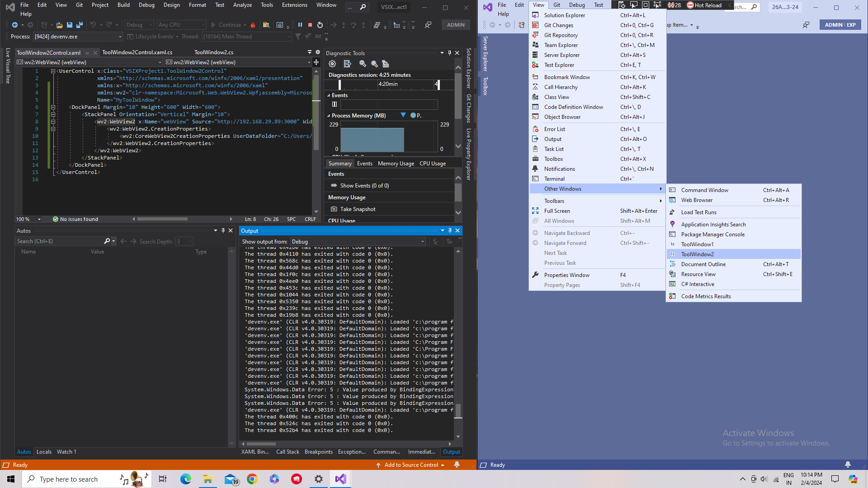Switch to the Memory Usage tab

tap(396, 164)
